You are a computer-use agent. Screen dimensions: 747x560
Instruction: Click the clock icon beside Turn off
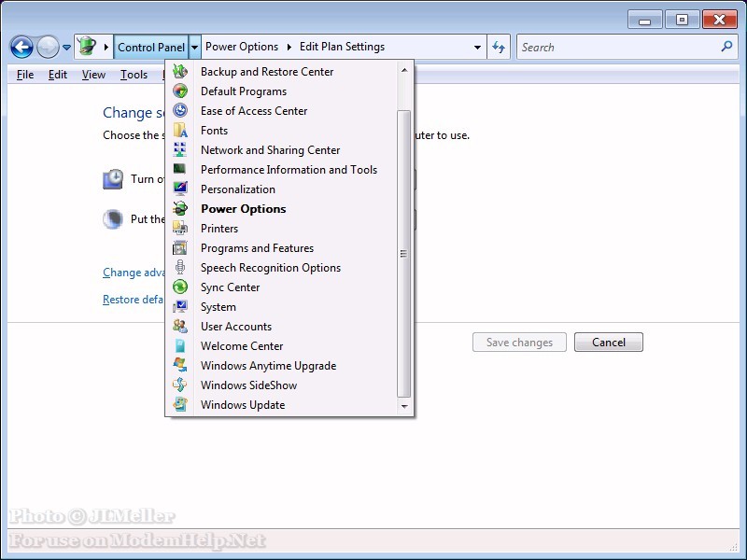[113, 179]
